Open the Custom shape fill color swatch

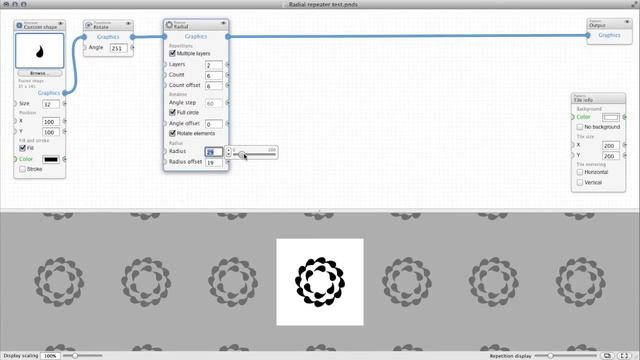click(x=51, y=160)
